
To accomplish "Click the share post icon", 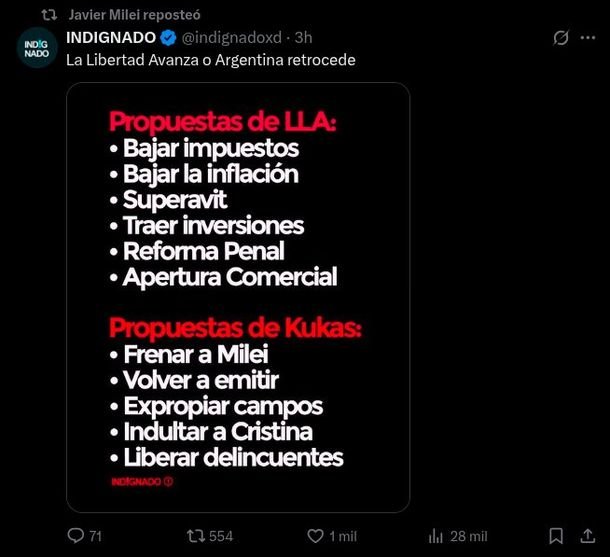I will tap(588, 536).
